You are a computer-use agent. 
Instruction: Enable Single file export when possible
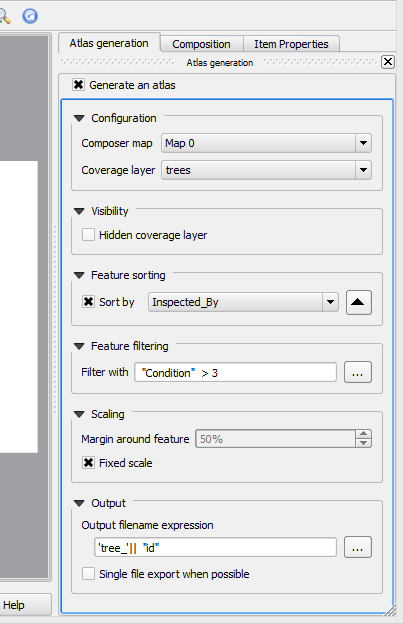(x=88, y=574)
